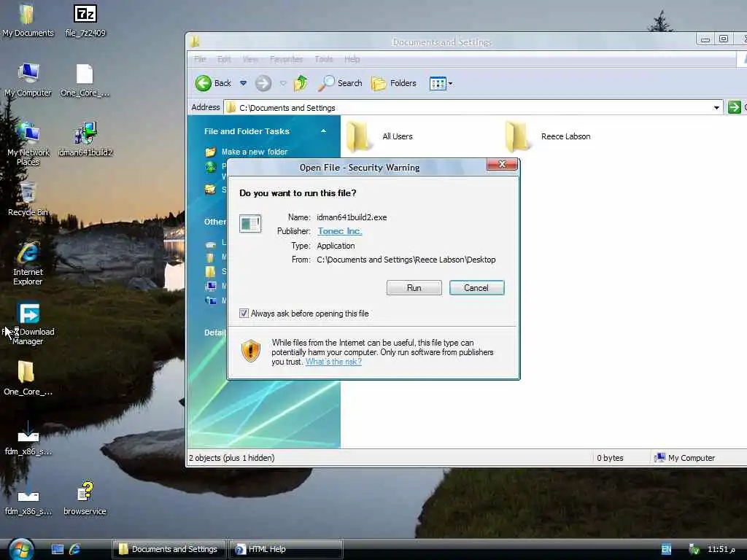
Task: Click 'My Computer' in Explorer status bar
Action: (684, 458)
